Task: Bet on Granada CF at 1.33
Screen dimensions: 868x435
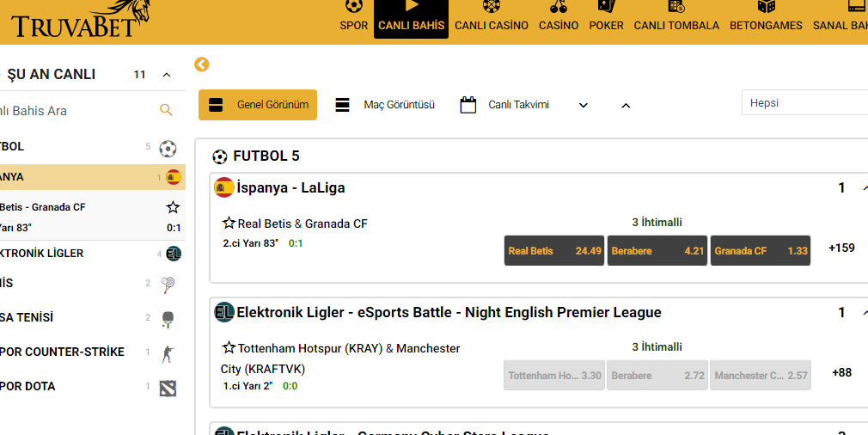Action: click(761, 251)
